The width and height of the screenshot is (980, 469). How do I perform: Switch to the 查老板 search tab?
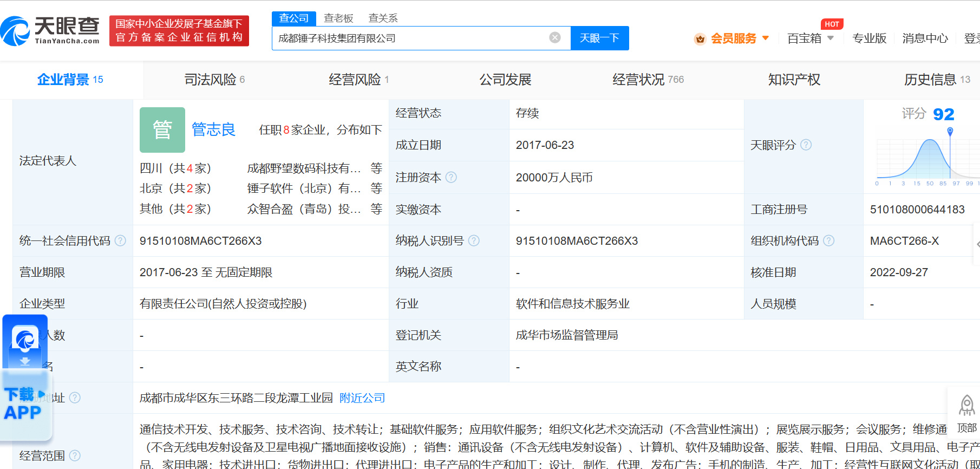pos(338,18)
